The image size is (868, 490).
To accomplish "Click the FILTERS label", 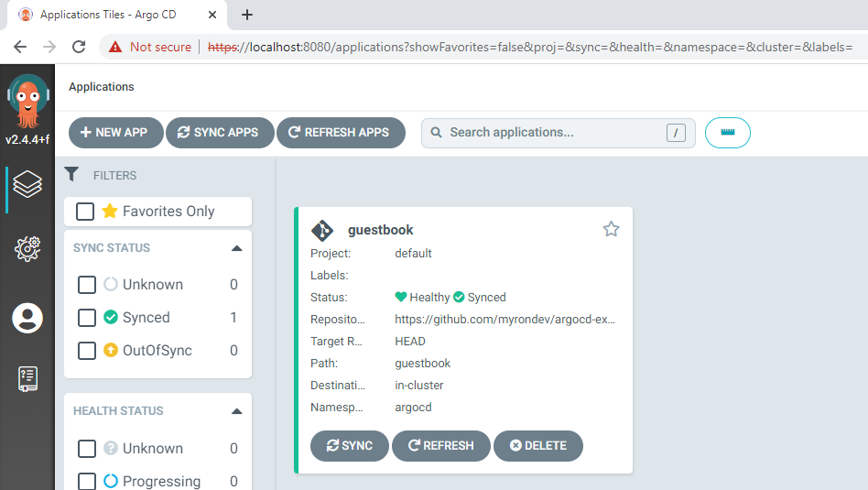I will coord(114,176).
